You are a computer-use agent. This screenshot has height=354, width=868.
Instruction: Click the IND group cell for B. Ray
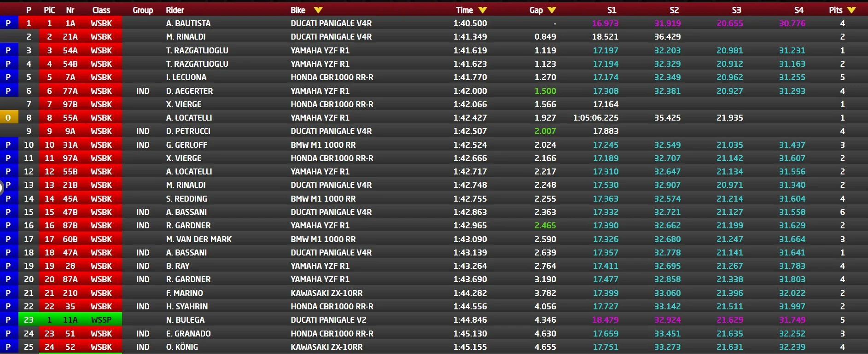pyautogui.click(x=143, y=266)
